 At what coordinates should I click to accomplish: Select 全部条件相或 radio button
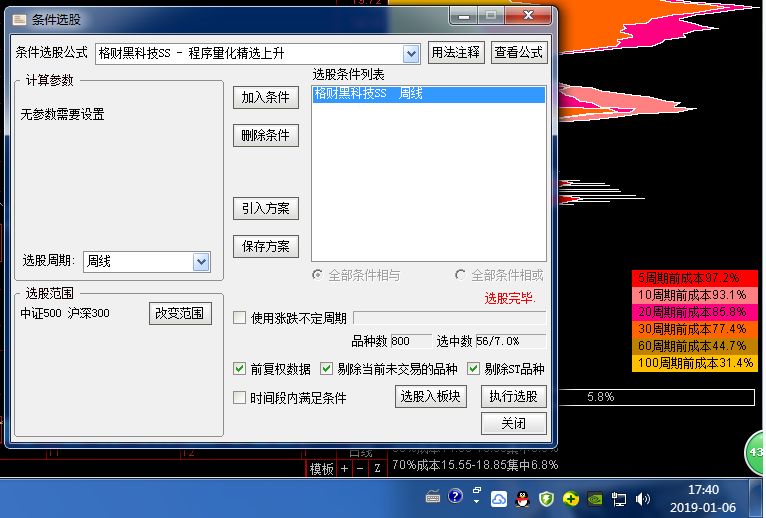[460, 275]
